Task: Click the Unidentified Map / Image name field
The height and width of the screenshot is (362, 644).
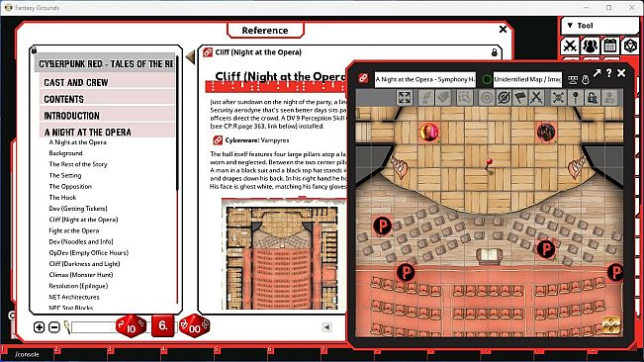Action: [x=527, y=79]
